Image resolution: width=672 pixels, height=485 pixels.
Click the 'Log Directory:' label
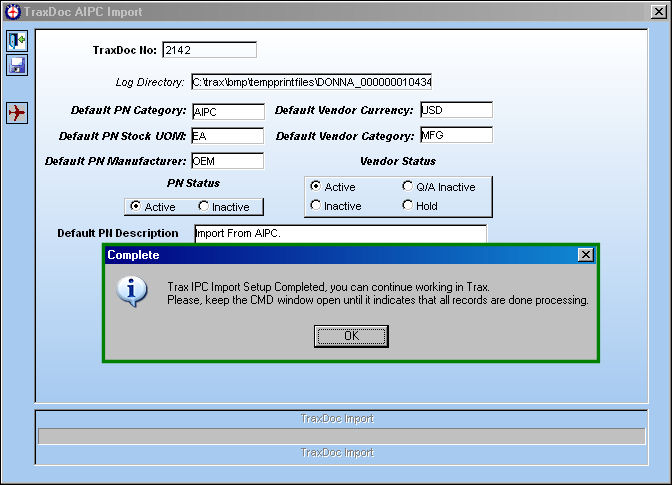(150, 82)
